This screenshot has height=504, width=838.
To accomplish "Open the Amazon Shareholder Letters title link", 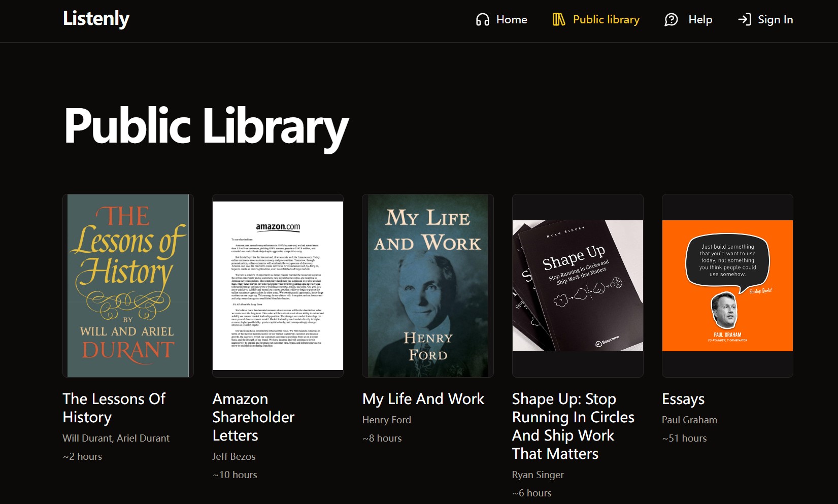I will coord(253,417).
